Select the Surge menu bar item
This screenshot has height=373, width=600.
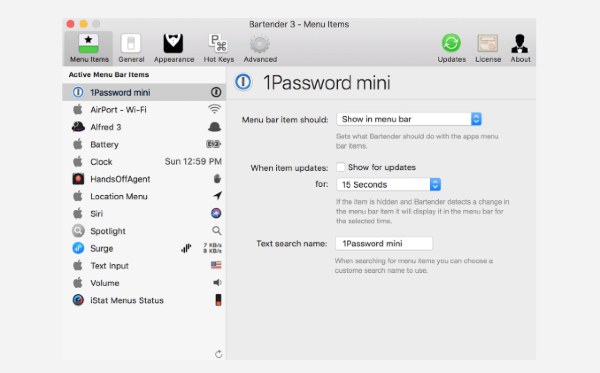144,248
